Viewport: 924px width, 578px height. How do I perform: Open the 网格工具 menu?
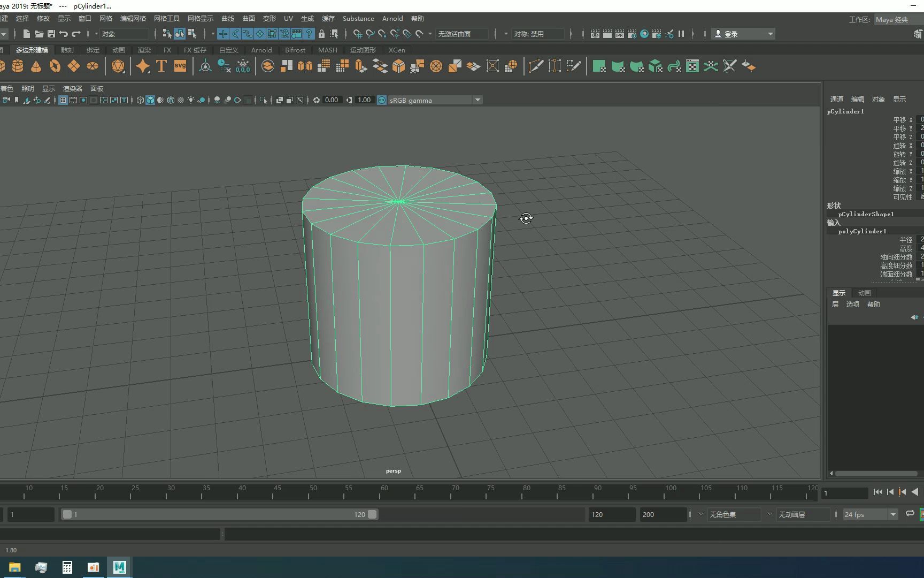[166, 18]
